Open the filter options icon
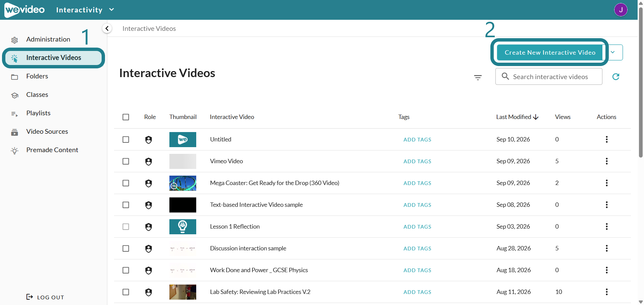 point(478,77)
